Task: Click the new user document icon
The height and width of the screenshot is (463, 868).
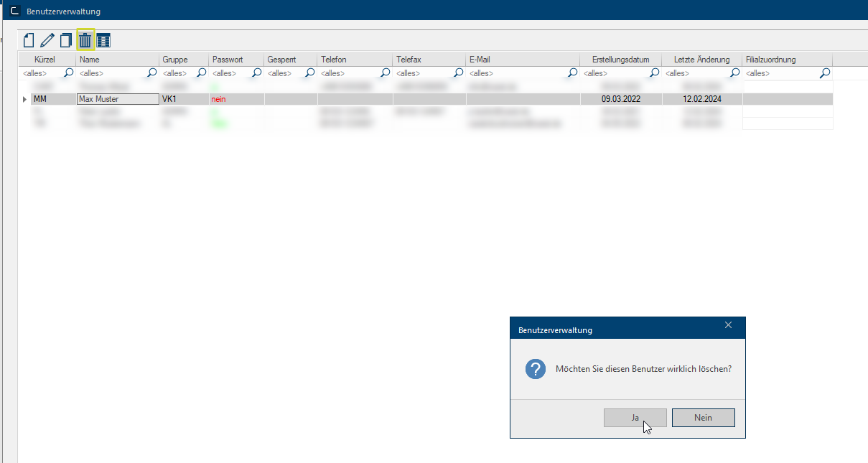Action: [29, 41]
